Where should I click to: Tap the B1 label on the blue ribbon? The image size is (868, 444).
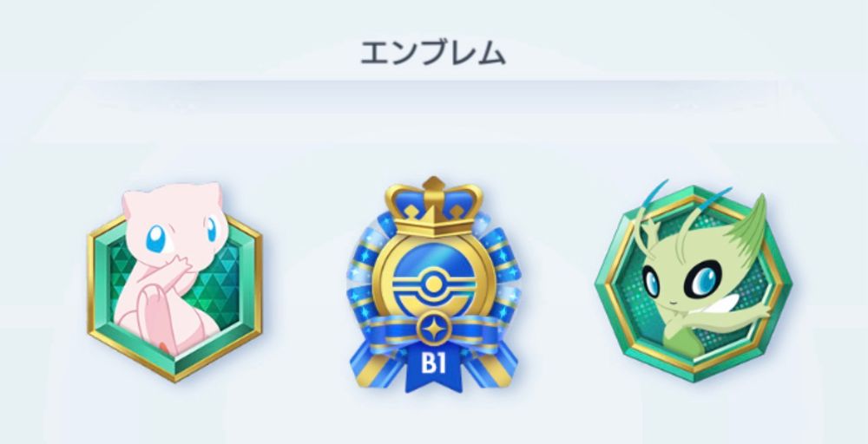click(x=433, y=364)
